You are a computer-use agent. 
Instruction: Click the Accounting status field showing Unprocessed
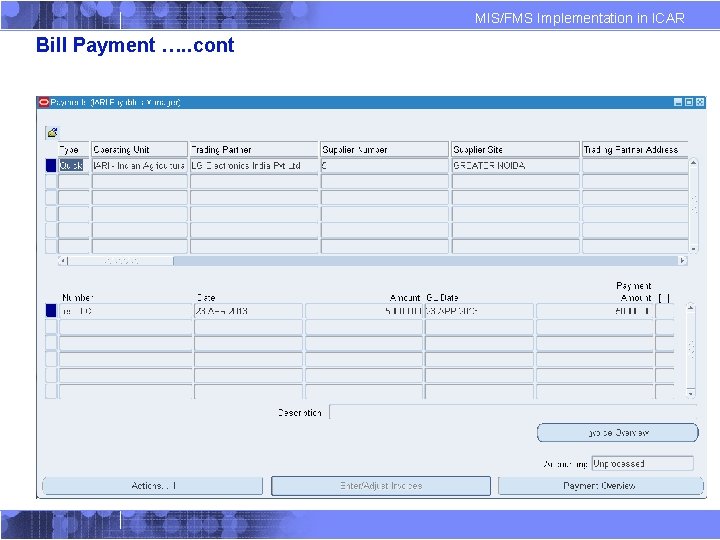642,464
